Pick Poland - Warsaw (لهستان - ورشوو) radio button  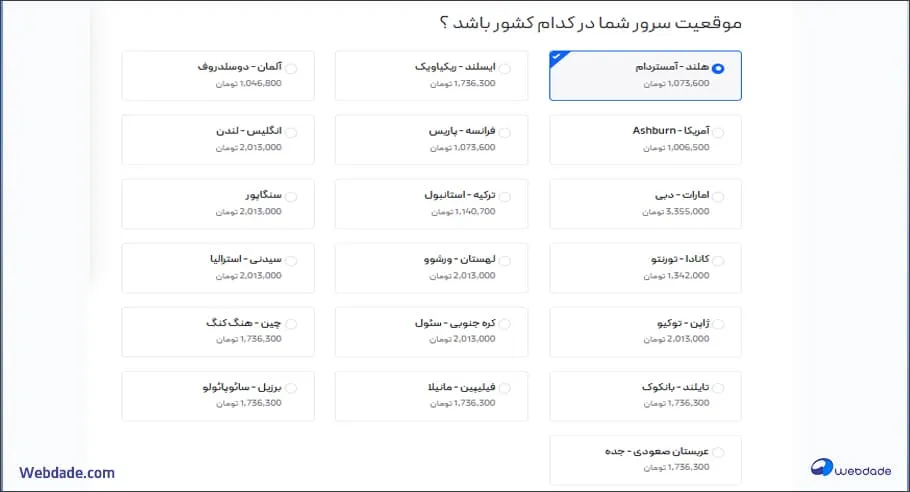(505, 261)
